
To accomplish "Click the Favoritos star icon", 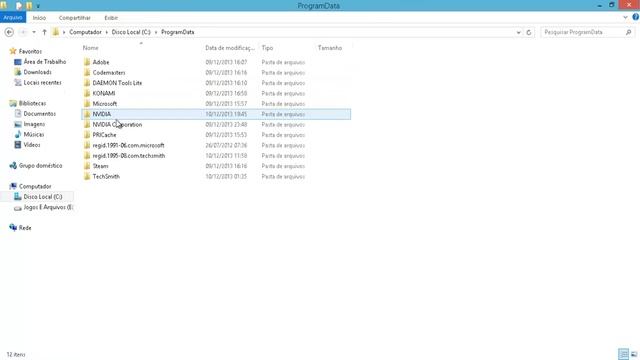I will [13, 51].
